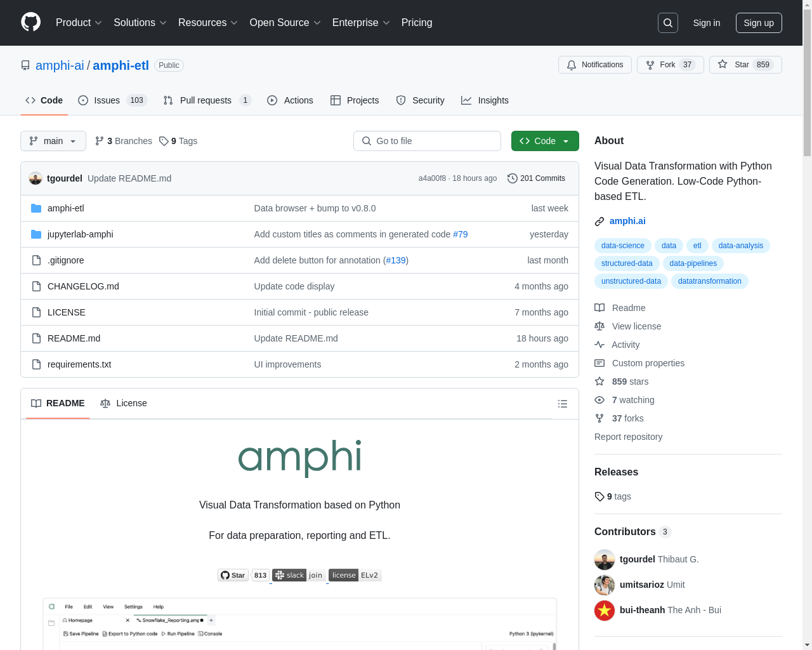Image resolution: width=812 pixels, height=650 pixels.
Task: Switch to the Issues tab
Action: [112, 100]
